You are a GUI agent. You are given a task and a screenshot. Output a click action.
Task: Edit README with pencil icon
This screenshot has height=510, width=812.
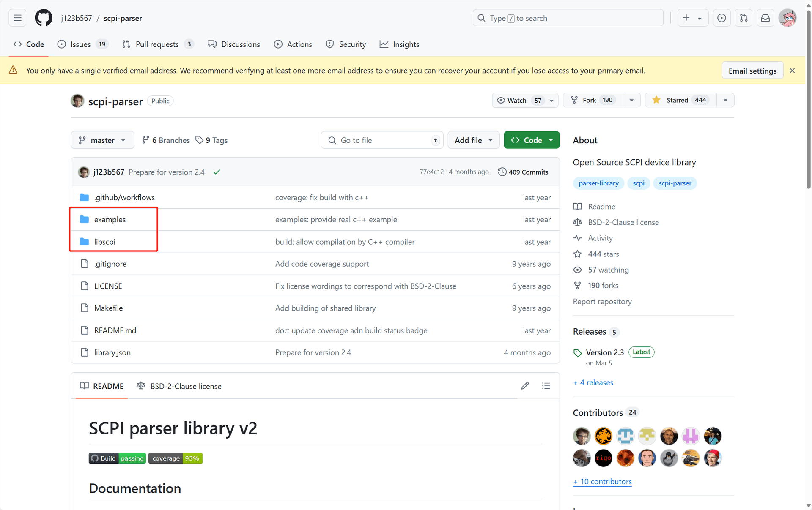click(x=525, y=386)
